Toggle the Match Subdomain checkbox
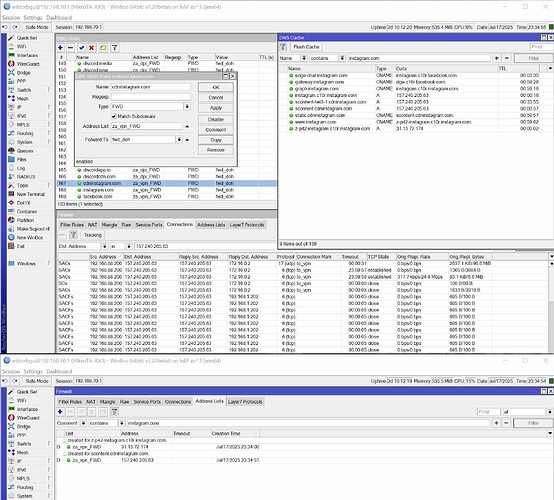Screen dimensions: 554x500 [x=114, y=116]
